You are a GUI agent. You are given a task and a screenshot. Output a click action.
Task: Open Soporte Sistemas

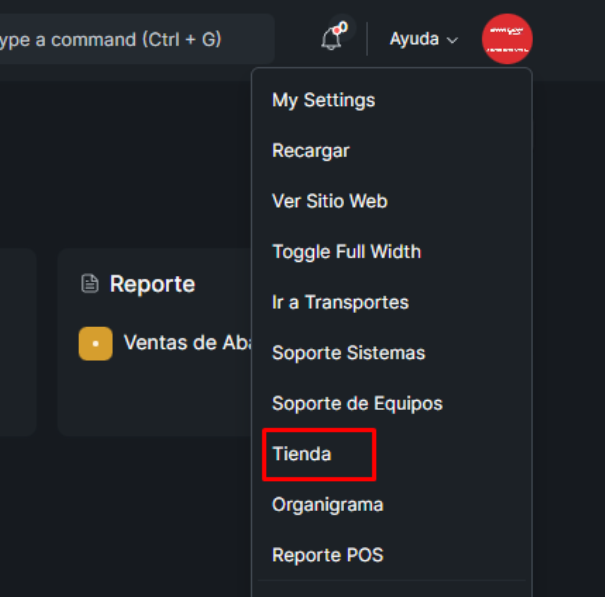coord(348,353)
